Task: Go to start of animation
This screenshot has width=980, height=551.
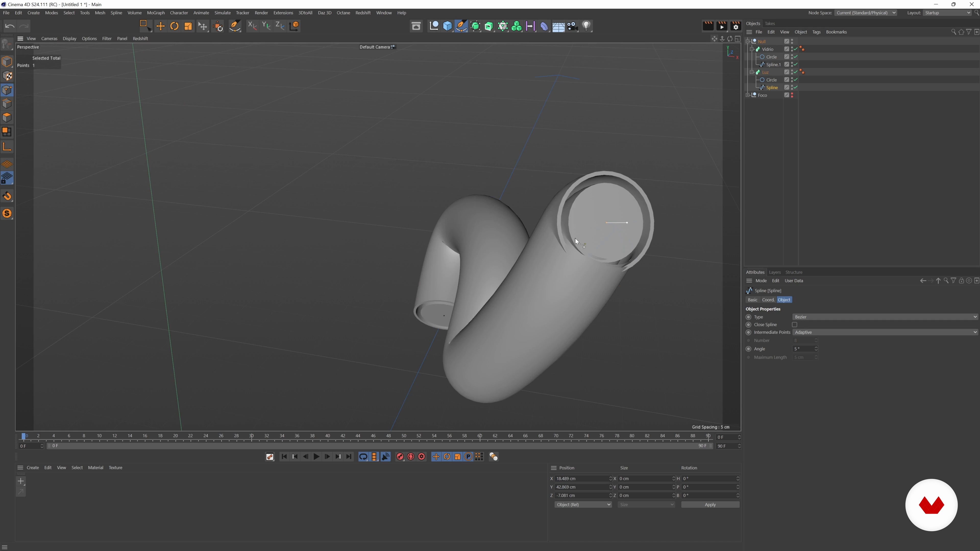Action: click(284, 457)
